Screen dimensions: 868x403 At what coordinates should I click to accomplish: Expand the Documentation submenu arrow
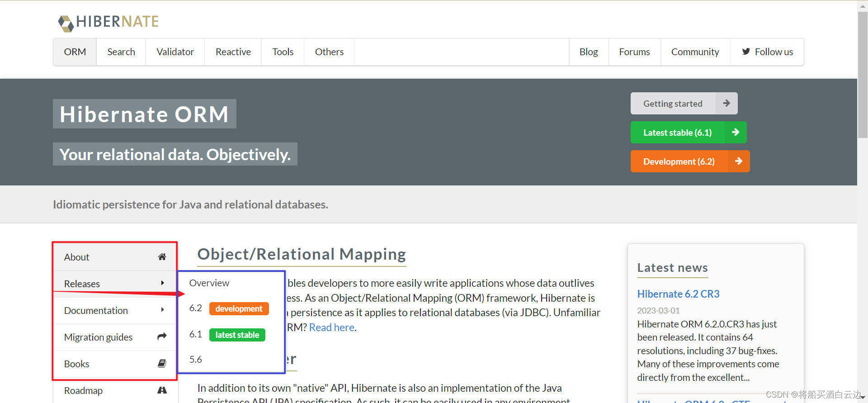pyautogui.click(x=162, y=310)
